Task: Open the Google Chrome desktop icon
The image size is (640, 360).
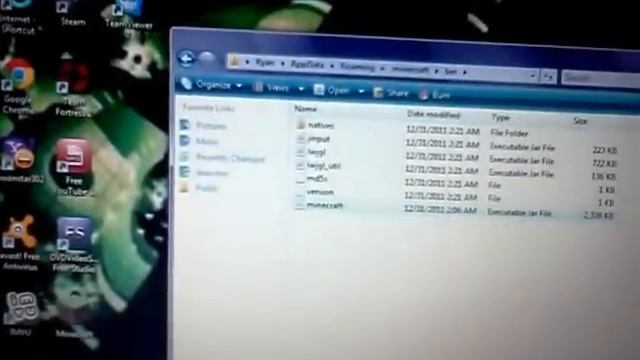Action: point(18,86)
